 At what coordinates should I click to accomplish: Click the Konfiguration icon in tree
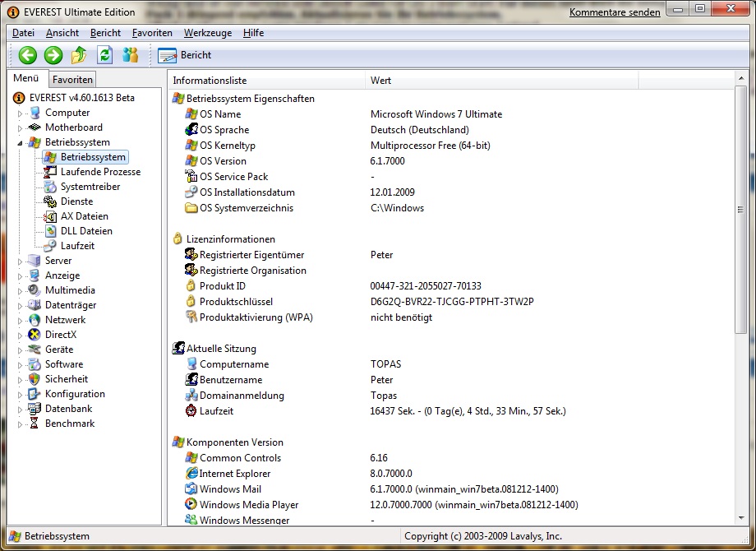coord(35,394)
